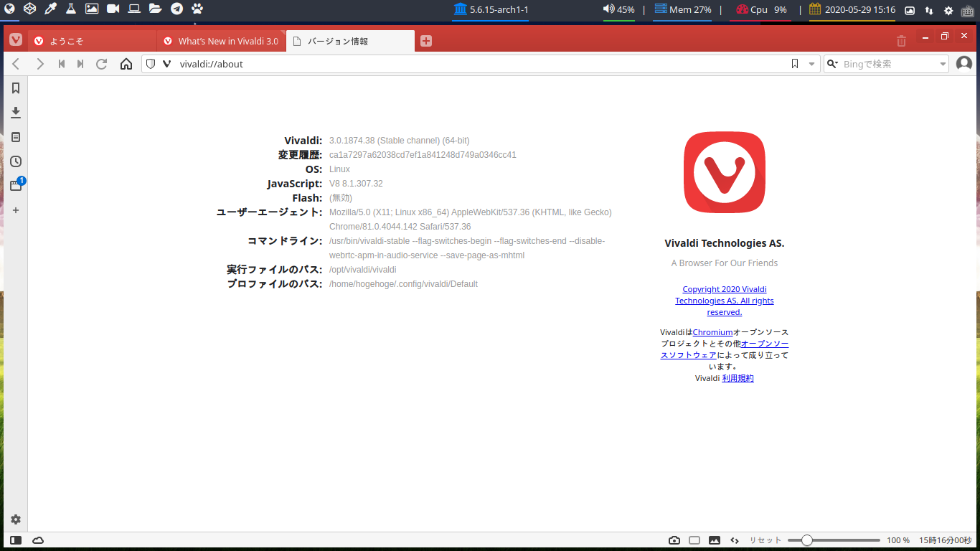Open the user profile avatar
Image resolution: width=980 pixels, height=551 pixels.
[x=964, y=64]
